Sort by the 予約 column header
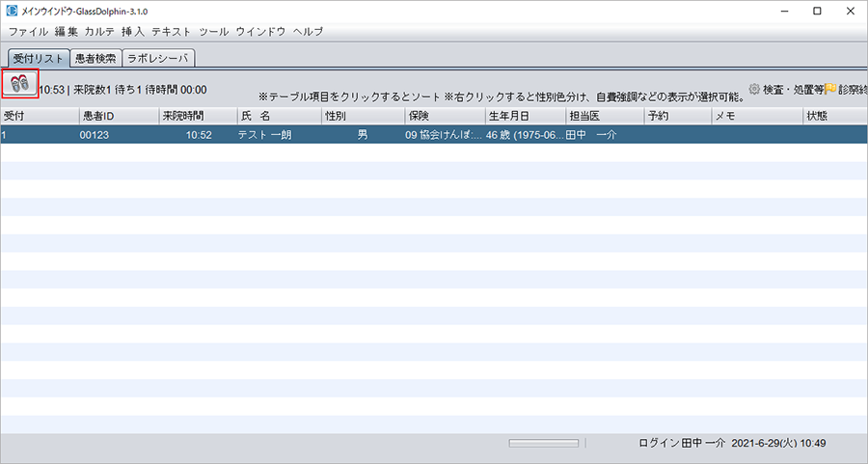Viewport: 868px width, 464px height. (x=678, y=116)
